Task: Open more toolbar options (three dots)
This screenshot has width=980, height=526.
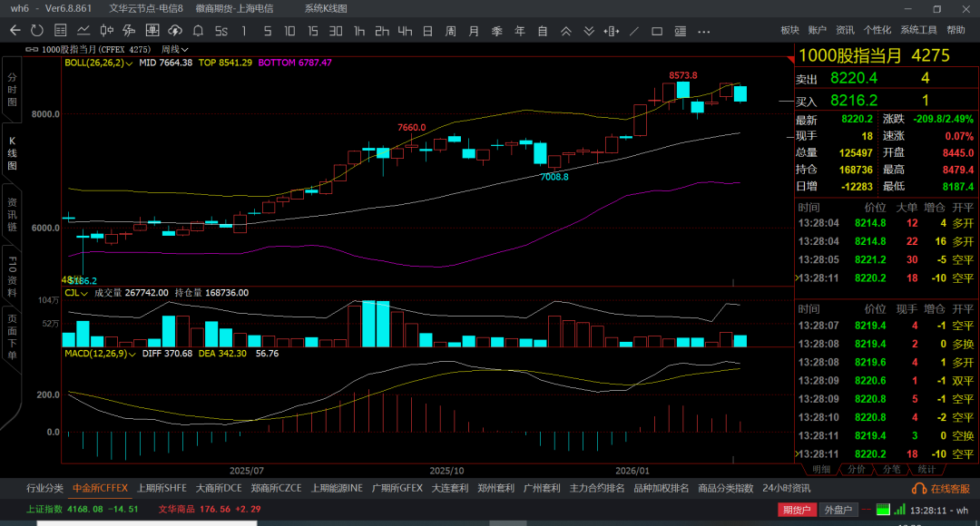Action: coord(704,31)
